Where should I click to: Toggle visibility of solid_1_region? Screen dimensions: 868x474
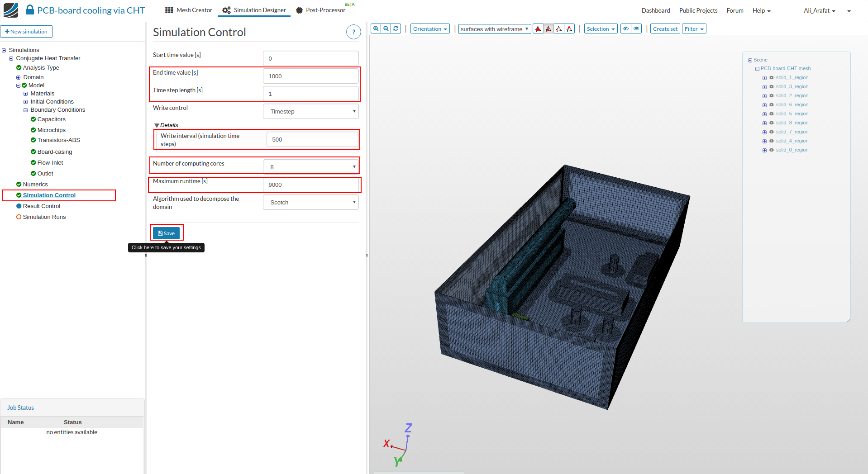[x=772, y=78]
